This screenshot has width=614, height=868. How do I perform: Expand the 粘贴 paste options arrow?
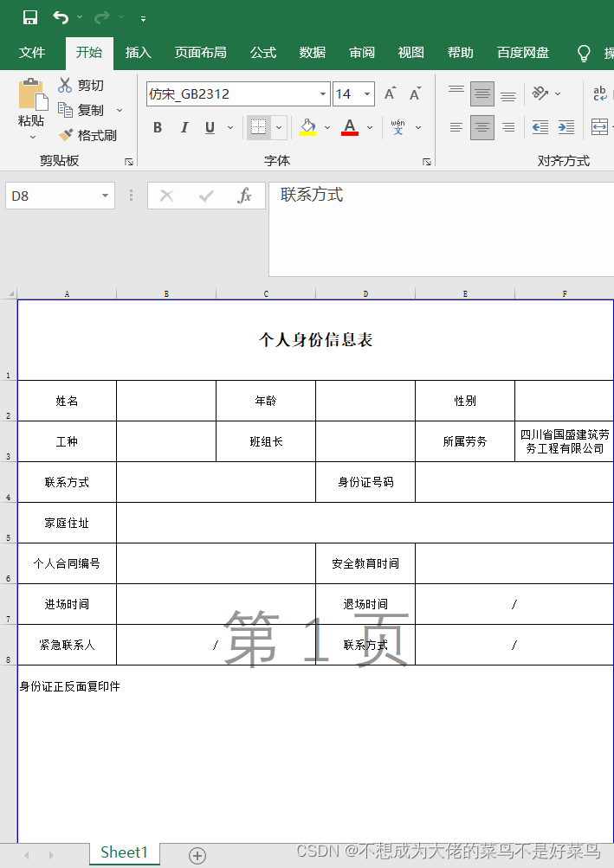pyautogui.click(x=32, y=137)
